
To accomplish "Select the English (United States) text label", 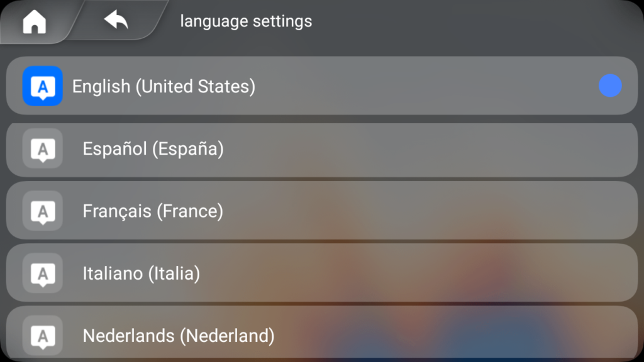I will [x=164, y=87].
